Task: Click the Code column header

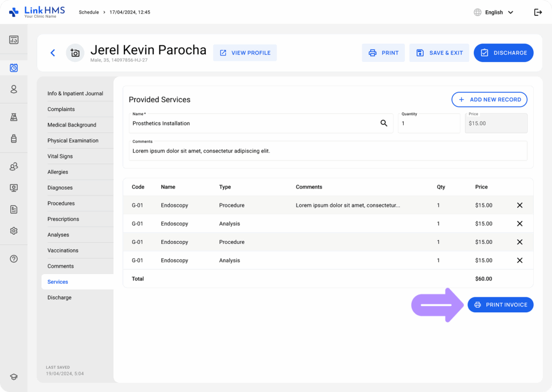Action: pos(138,187)
